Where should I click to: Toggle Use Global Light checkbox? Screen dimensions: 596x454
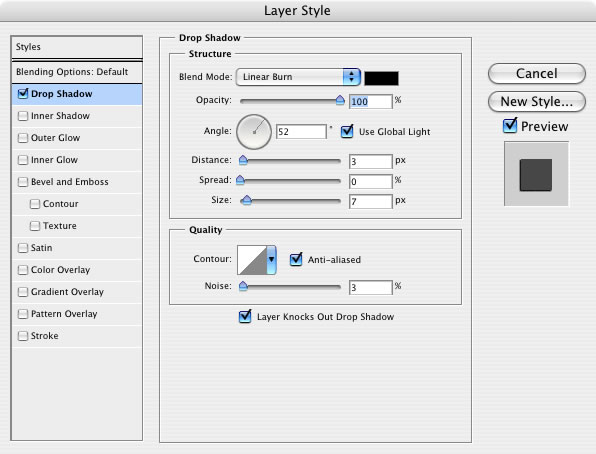(347, 132)
